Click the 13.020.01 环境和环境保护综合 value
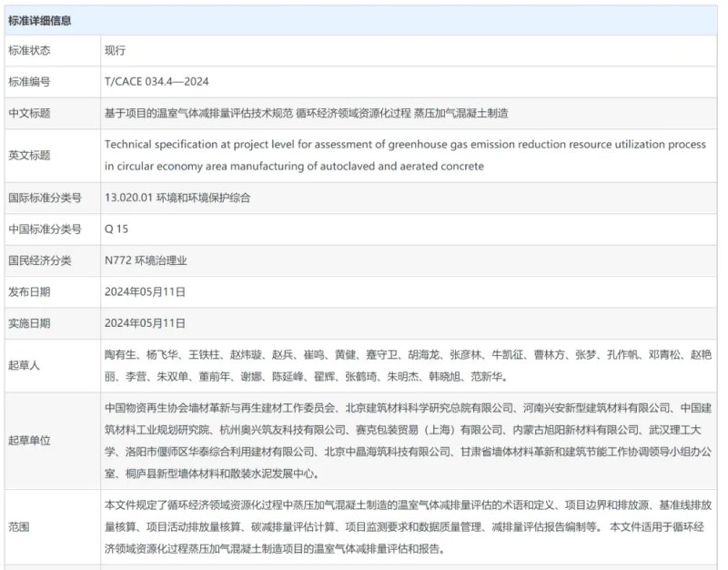Viewport: 728px width, 570px height. [x=177, y=198]
